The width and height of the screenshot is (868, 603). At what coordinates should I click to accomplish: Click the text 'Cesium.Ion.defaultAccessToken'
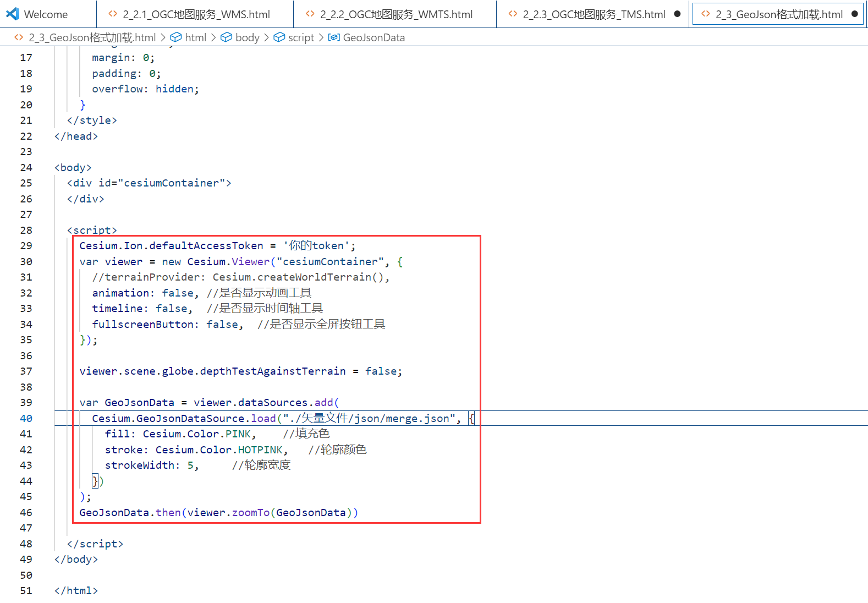coord(171,246)
